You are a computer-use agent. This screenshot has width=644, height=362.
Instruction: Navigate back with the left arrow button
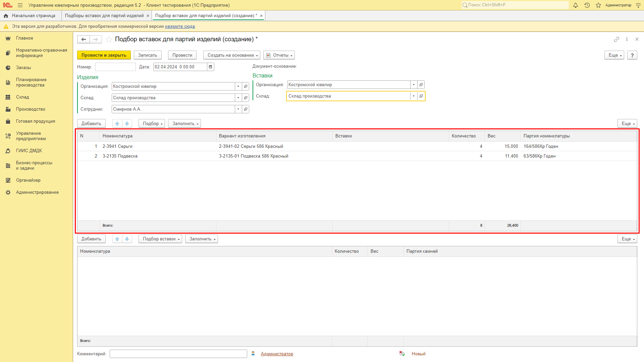84,39
